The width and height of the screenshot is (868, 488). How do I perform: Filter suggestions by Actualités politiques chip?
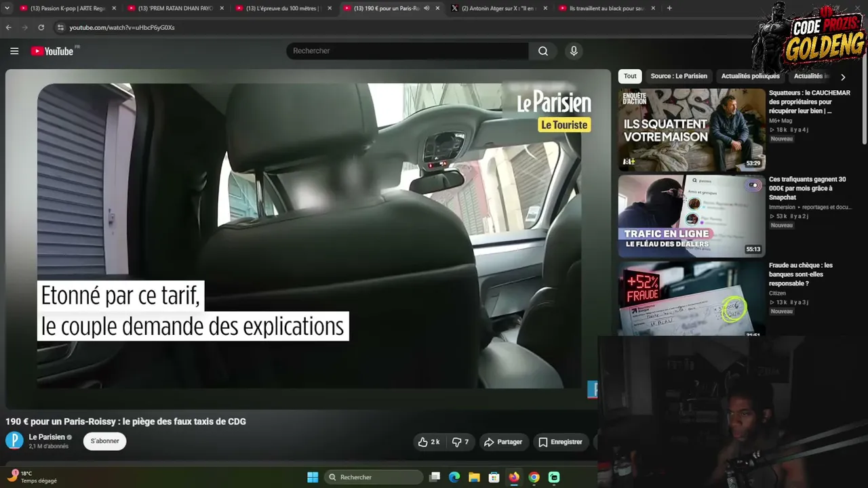click(751, 77)
